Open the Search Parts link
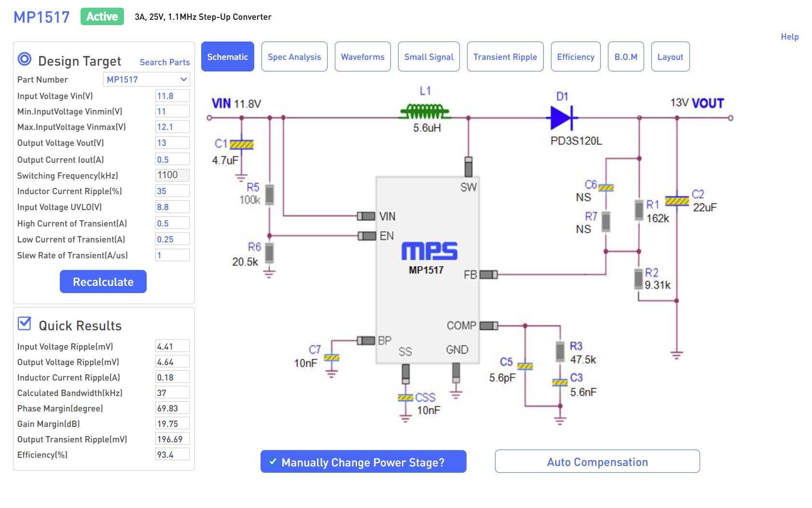Image resolution: width=812 pixels, height=508 pixels. click(x=165, y=62)
